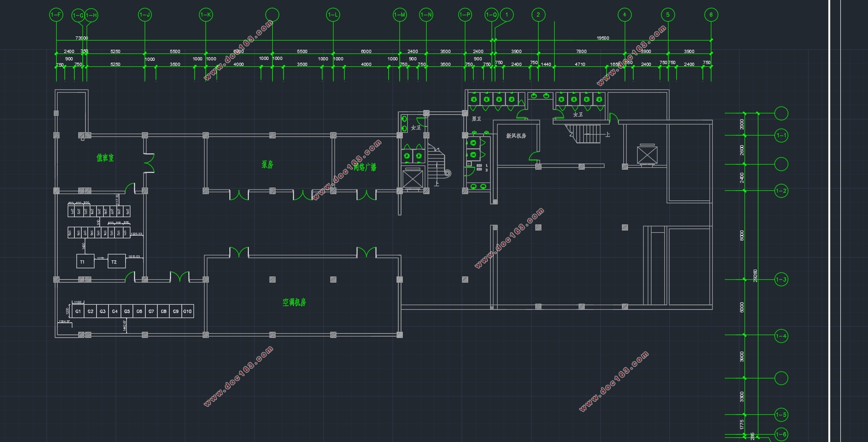The width and height of the screenshot is (868, 442).
Task: Click transformer box T2
Action: tap(117, 261)
